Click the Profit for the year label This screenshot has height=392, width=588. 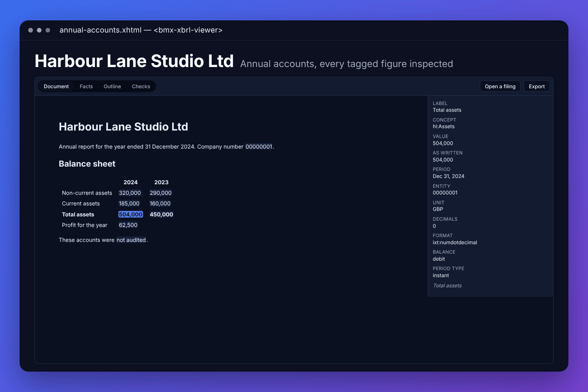pos(84,225)
